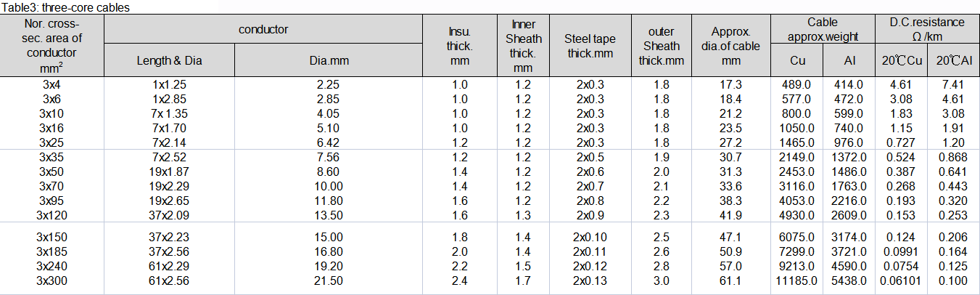Select the '0.06101' resistance value
The image size is (980, 295).
point(901,281)
